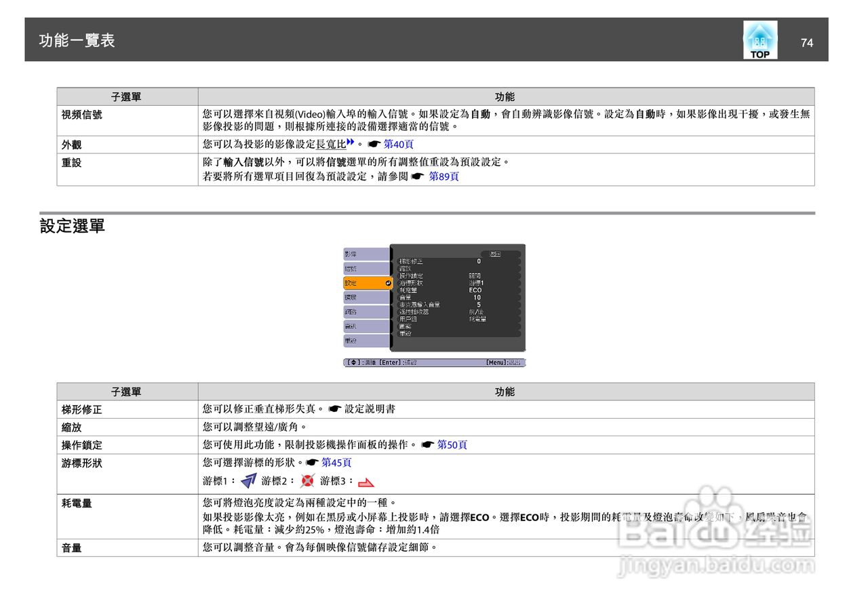Click the 游標形狀 cell in lower table

127,474
